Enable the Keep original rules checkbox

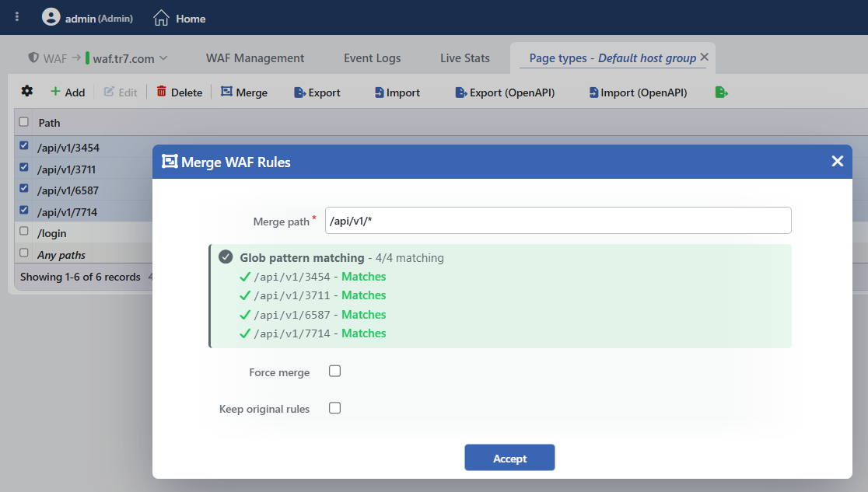pos(335,408)
